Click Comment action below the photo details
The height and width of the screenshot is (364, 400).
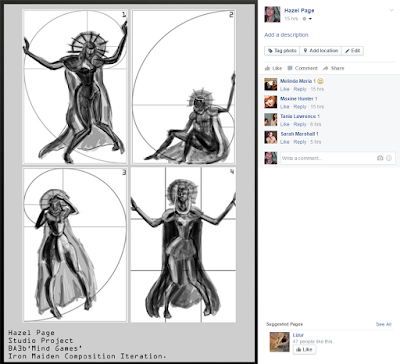(302, 68)
